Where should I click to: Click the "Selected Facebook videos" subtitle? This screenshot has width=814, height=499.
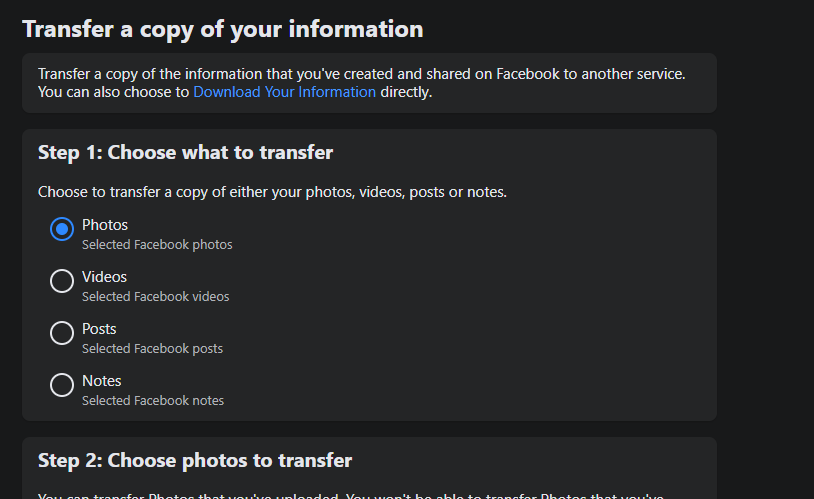155,297
